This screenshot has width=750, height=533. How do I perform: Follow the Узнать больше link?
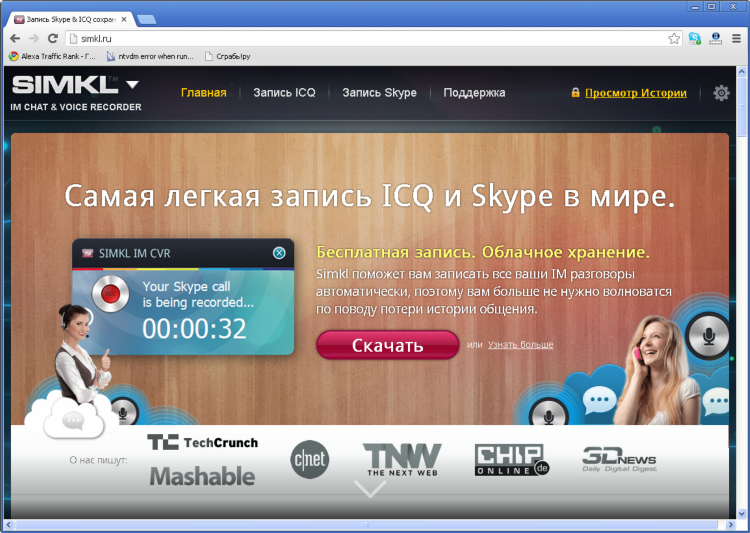click(x=520, y=344)
